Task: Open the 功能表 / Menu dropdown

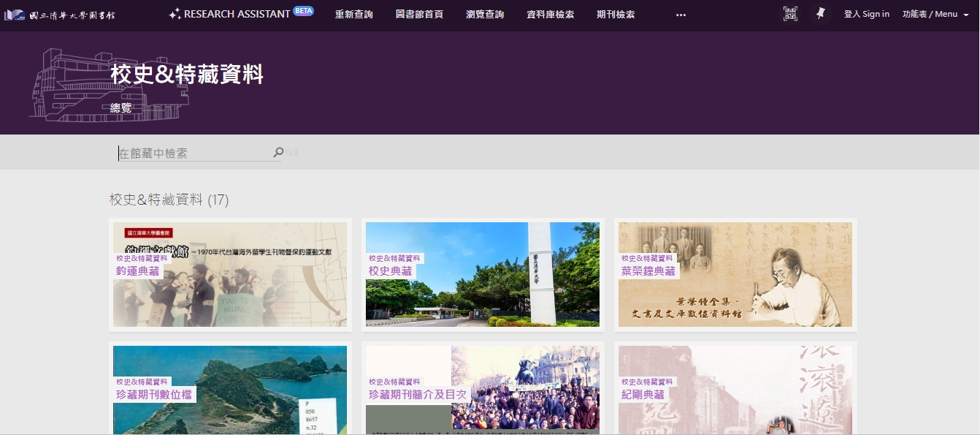Action: [x=929, y=14]
